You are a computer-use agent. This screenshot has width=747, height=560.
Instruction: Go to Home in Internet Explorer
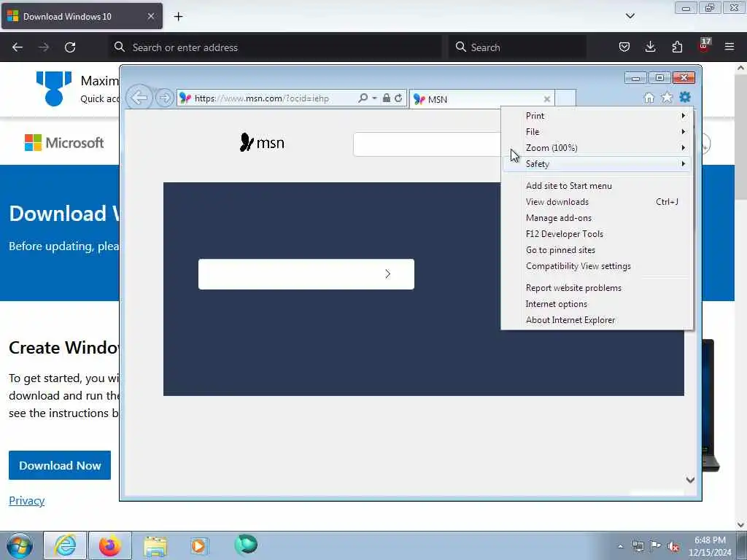click(x=649, y=98)
